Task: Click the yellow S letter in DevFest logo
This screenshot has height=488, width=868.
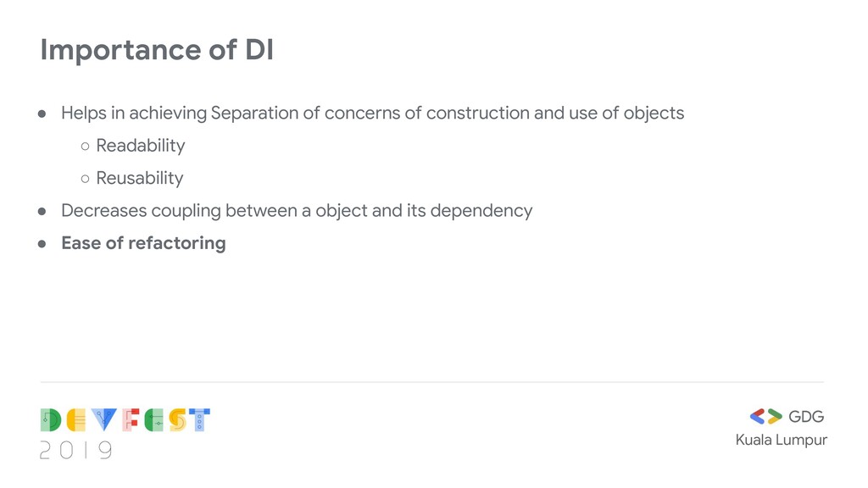Action: (x=178, y=420)
